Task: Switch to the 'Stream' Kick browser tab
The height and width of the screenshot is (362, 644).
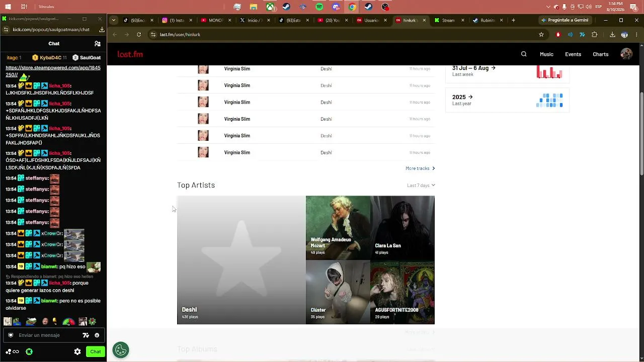Action: click(x=450, y=20)
